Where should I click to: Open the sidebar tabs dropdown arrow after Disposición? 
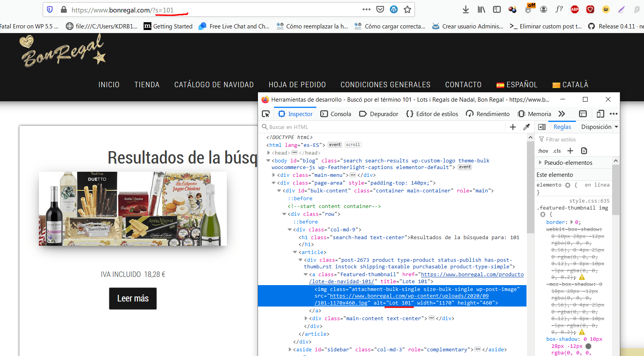[x=616, y=127]
